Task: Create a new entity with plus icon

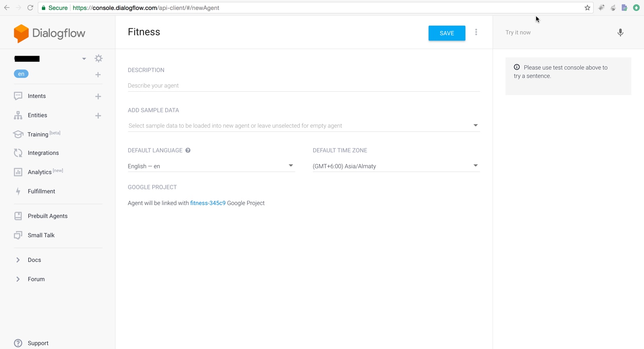Action: (x=98, y=115)
